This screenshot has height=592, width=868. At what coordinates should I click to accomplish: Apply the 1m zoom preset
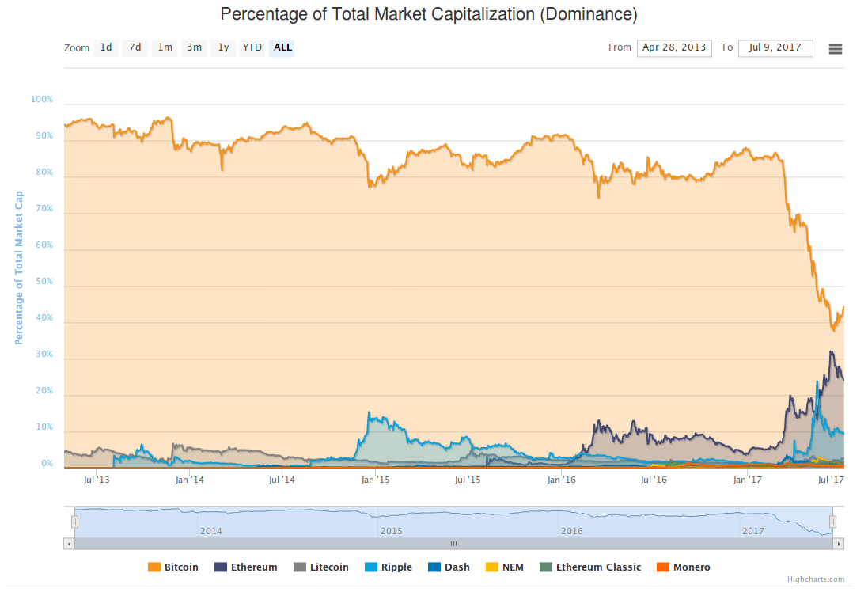pyautogui.click(x=164, y=47)
